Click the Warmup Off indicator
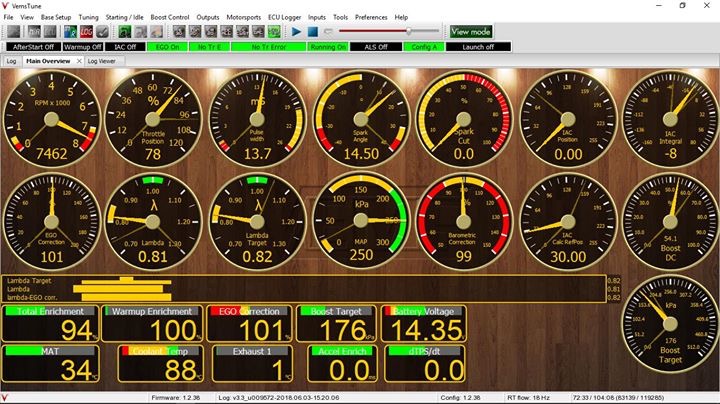720x404 pixels. click(x=83, y=47)
